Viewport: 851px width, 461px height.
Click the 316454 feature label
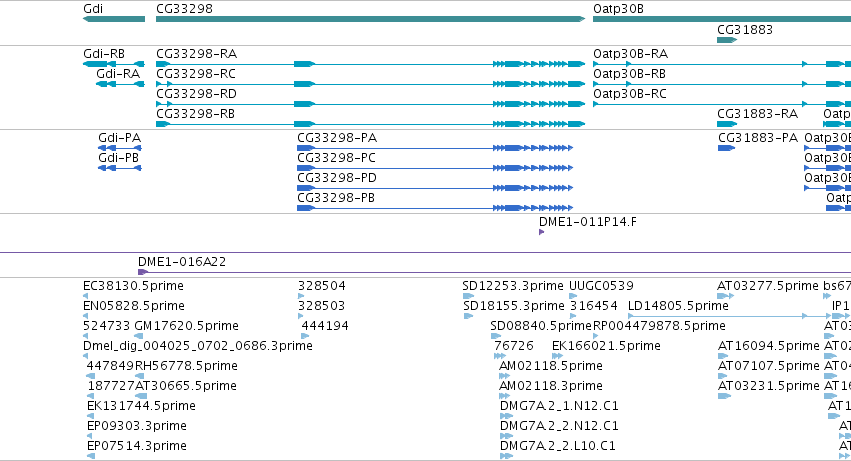point(594,306)
